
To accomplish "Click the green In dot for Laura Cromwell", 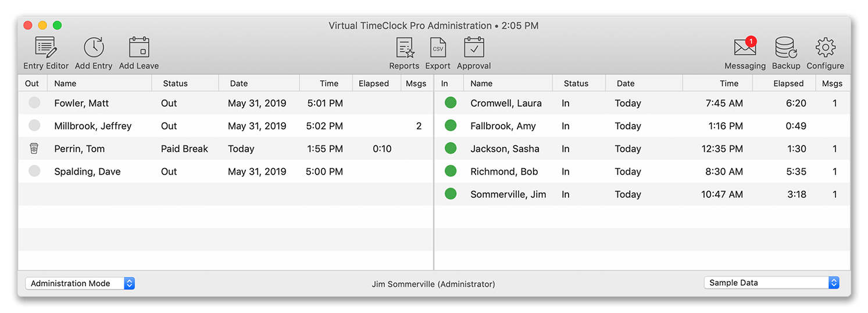I will (451, 103).
